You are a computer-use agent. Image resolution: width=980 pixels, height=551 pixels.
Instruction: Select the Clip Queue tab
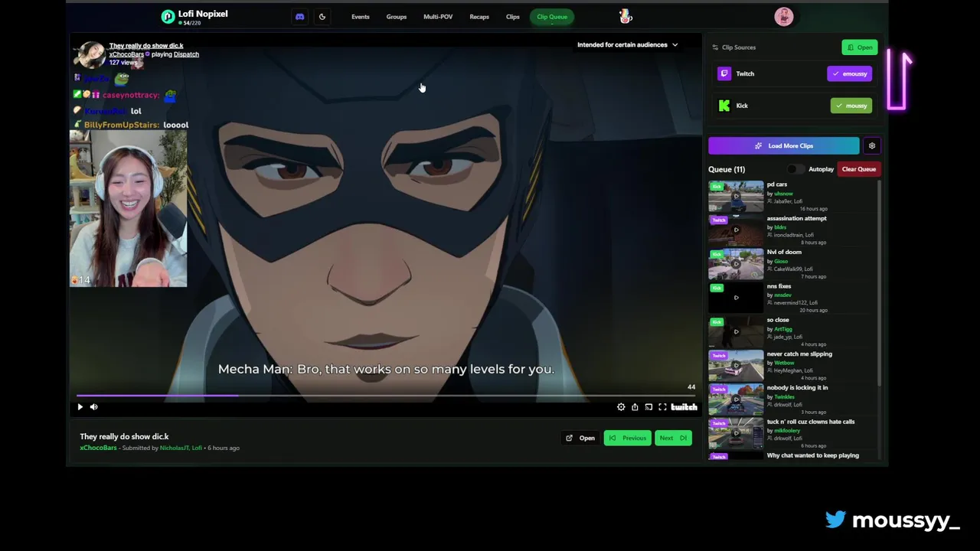[x=552, y=17]
